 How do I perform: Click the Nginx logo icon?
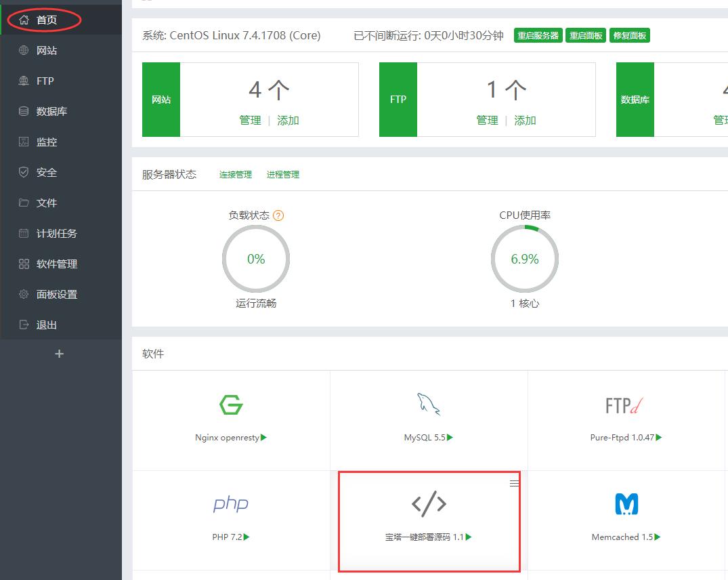(x=231, y=405)
